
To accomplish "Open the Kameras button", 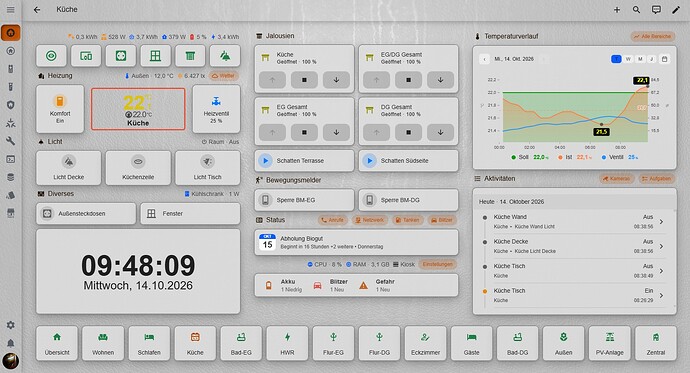I will (617, 179).
